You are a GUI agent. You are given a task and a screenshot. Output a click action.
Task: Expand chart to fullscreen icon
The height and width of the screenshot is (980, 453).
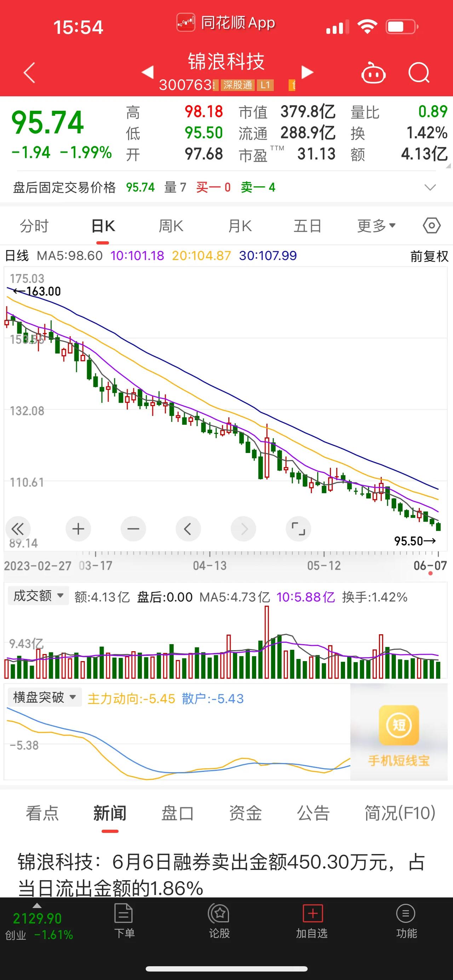298,529
